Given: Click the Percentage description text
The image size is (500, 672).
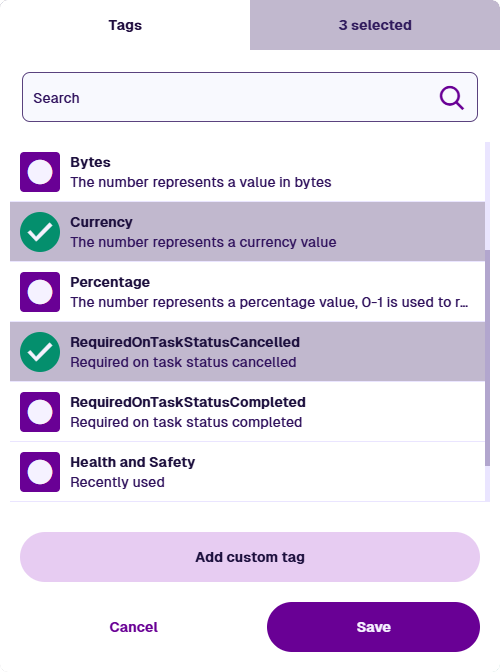Looking at the screenshot, I should [x=269, y=302].
